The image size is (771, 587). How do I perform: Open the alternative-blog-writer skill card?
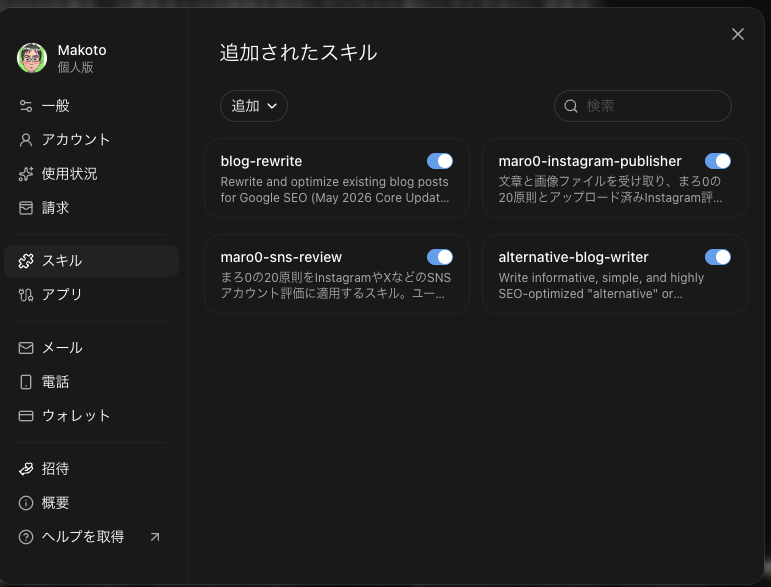tap(615, 274)
